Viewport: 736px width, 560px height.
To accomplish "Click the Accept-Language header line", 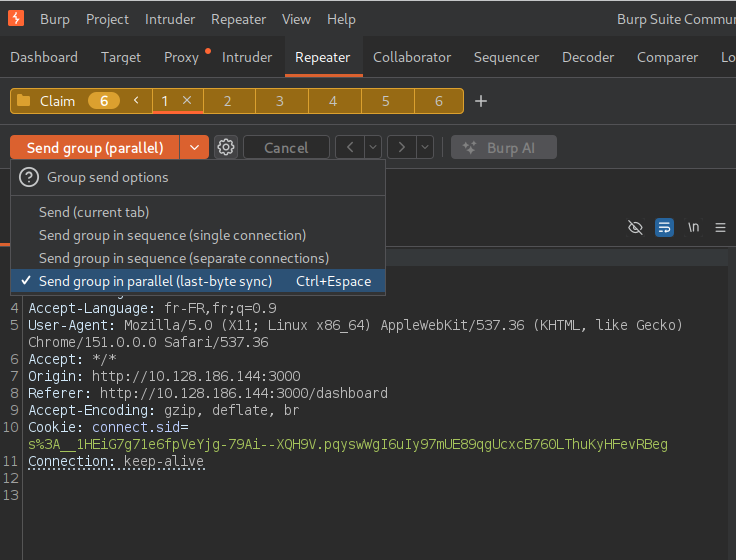I will click(x=153, y=308).
